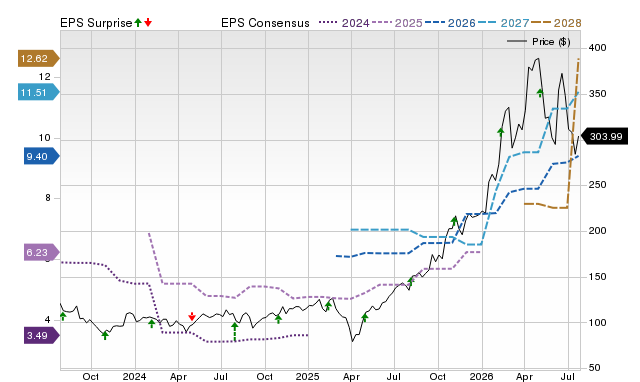Click the 8 label on the EPS axis
Image resolution: width=640 pixels, height=382 pixels.
pyautogui.click(x=48, y=198)
